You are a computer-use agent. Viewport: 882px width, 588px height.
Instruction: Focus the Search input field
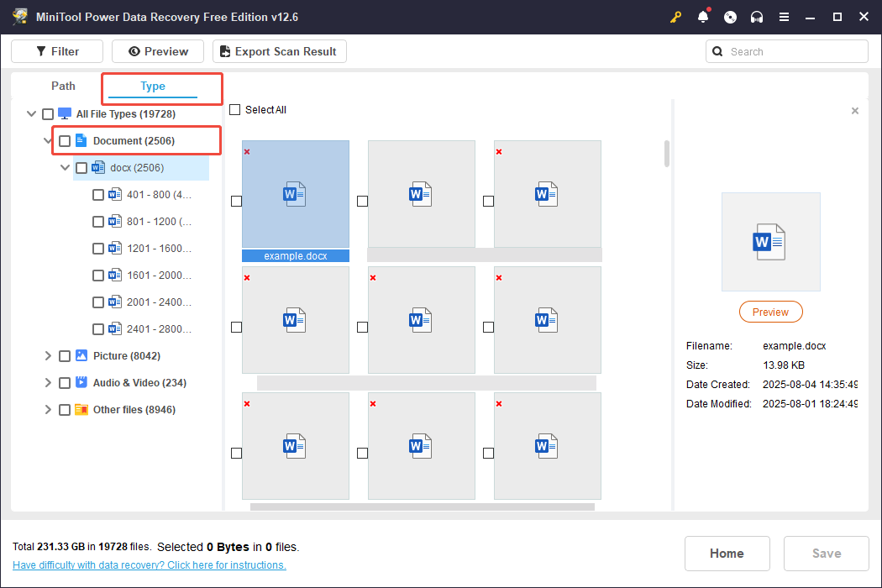(x=787, y=51)
